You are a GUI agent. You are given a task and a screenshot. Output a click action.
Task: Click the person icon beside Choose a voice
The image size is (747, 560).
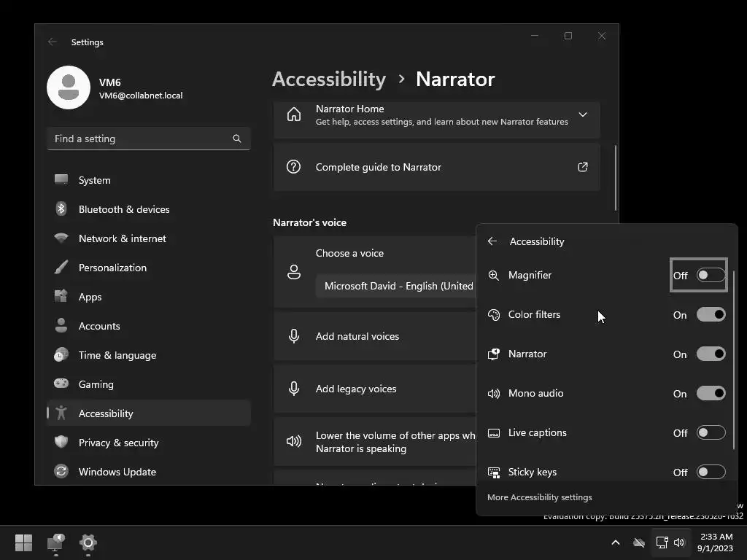[294, 272]
